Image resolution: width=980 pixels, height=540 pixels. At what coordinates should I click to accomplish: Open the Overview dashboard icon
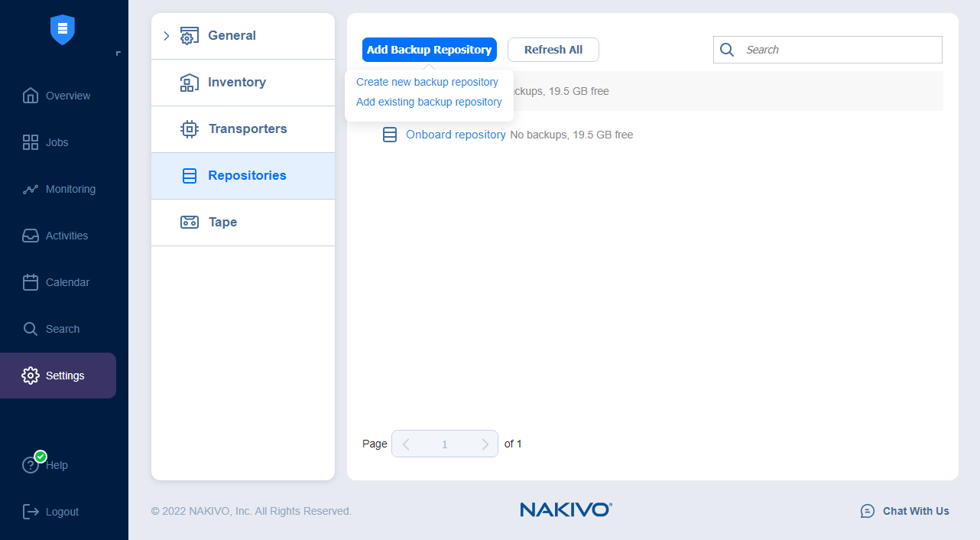[31, 95]
